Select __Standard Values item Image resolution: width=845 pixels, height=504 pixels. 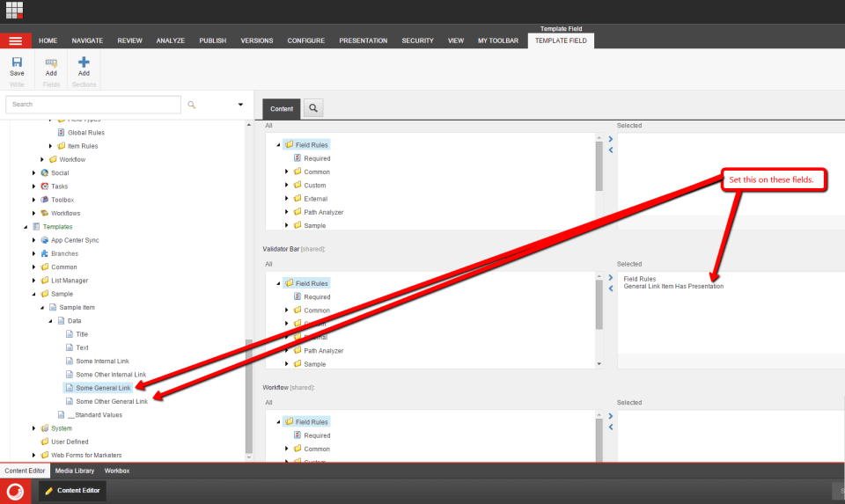pyautogui.click(x=95, y=414)
